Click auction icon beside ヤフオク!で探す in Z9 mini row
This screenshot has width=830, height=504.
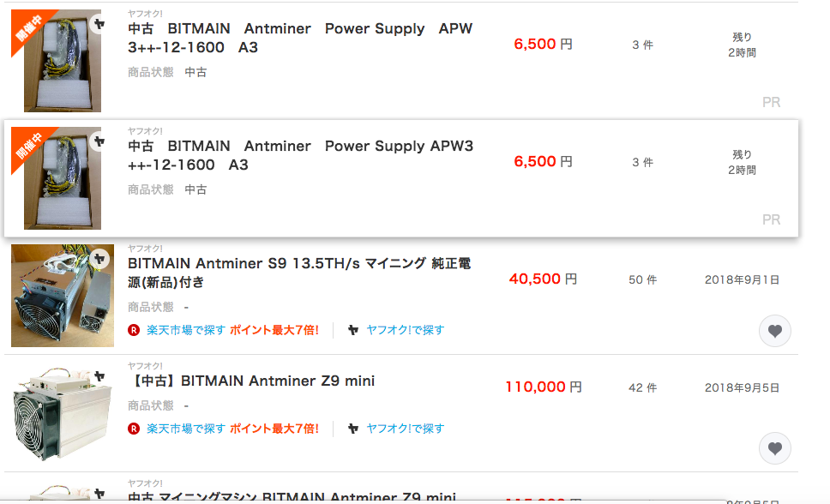(x=353, y=429)
